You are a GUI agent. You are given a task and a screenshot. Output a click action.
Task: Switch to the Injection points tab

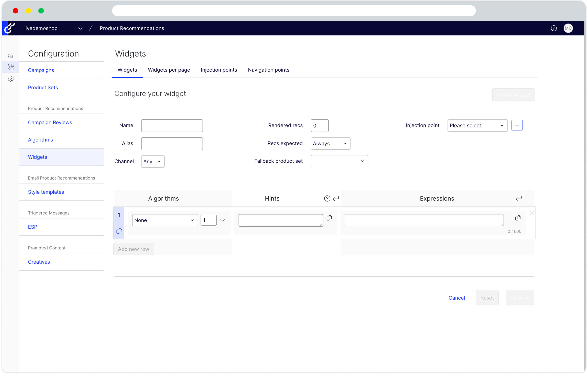219,69
